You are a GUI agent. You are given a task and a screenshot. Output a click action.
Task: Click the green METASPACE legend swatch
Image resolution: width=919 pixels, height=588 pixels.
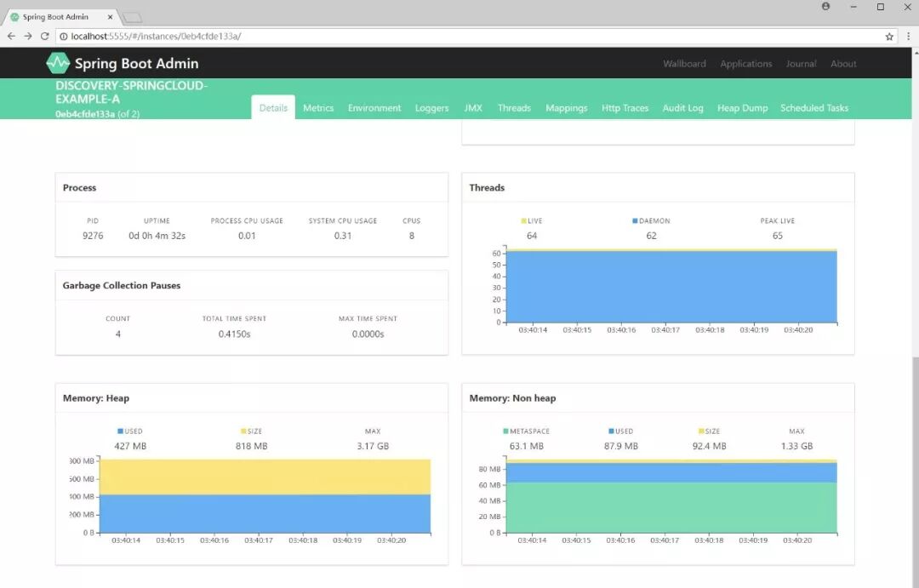[x=505, y=431]
